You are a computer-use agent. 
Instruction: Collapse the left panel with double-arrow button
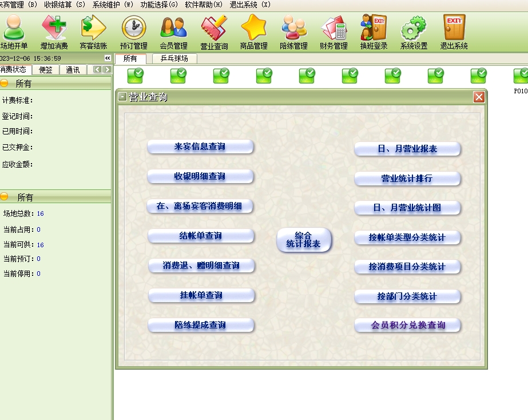(108, 58)
